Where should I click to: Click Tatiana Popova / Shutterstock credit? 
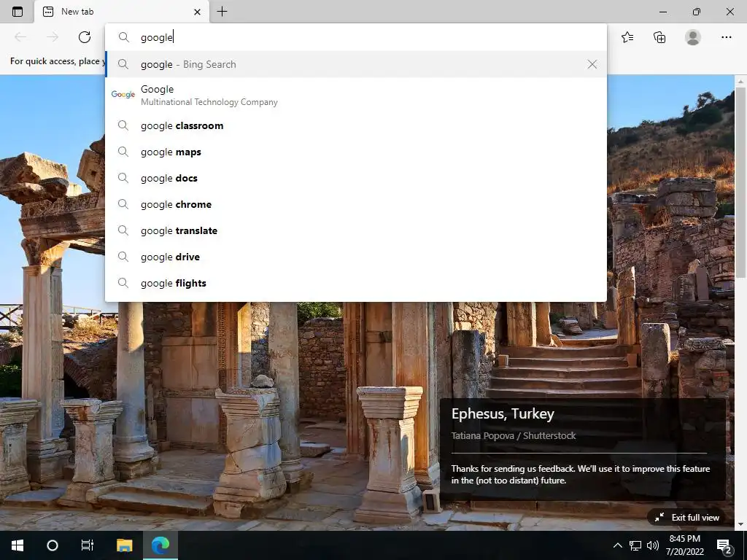[514, 435]
